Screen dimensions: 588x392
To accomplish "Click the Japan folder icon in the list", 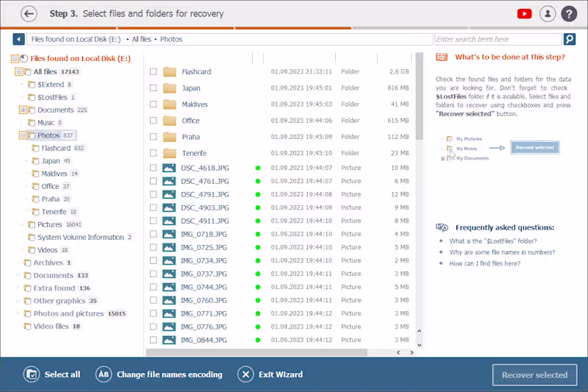I will pyautogui.click(x=170, y=88).
